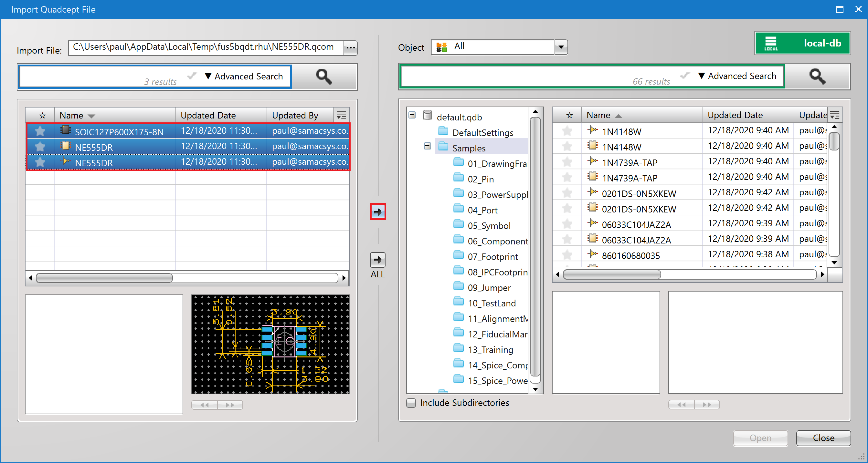
Task: Browse for import file with ellipsis button
Action: (x=350, y=48)
